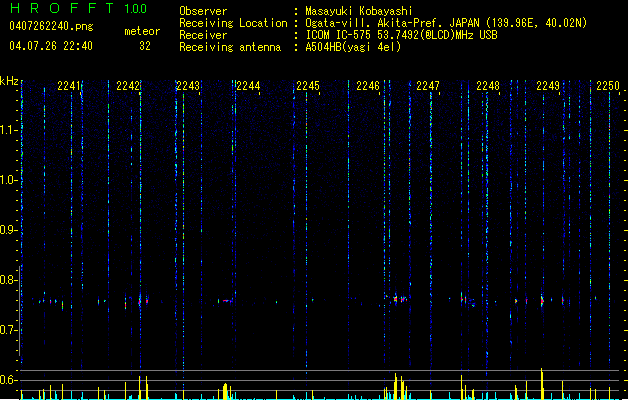Viewport: 629px width, 400px height.
Task: Click the 1.1 frequency axis label
Action: [8, 130]
